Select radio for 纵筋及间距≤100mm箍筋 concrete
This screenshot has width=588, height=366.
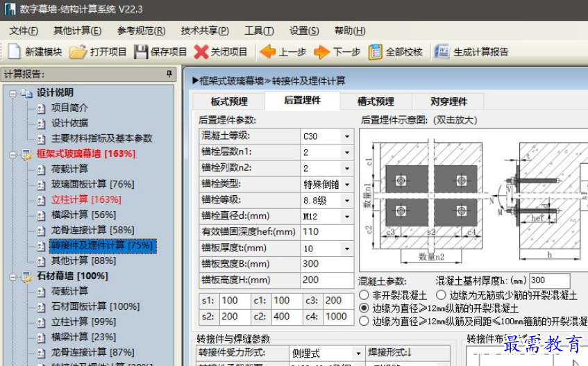click(x=364, y=321)
